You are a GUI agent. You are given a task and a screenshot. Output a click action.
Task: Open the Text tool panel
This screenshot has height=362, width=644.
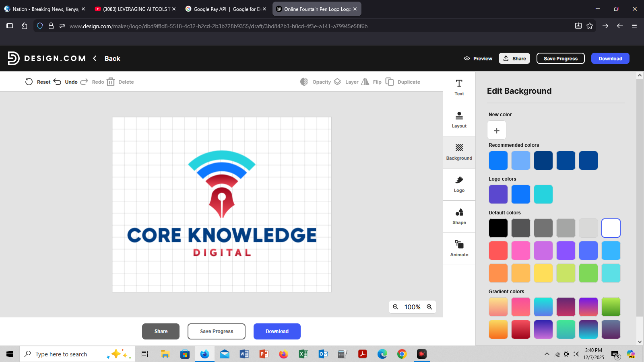click(459, 88)
